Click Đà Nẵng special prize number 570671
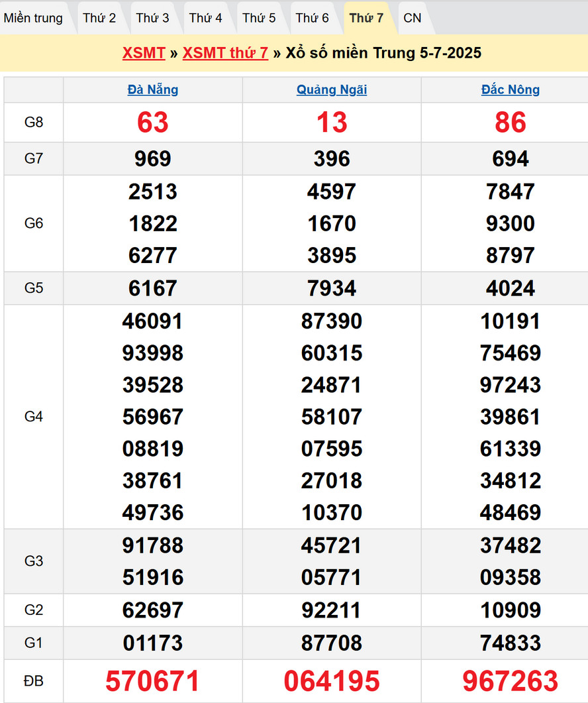Screen dimensions: 588x703 153,681
